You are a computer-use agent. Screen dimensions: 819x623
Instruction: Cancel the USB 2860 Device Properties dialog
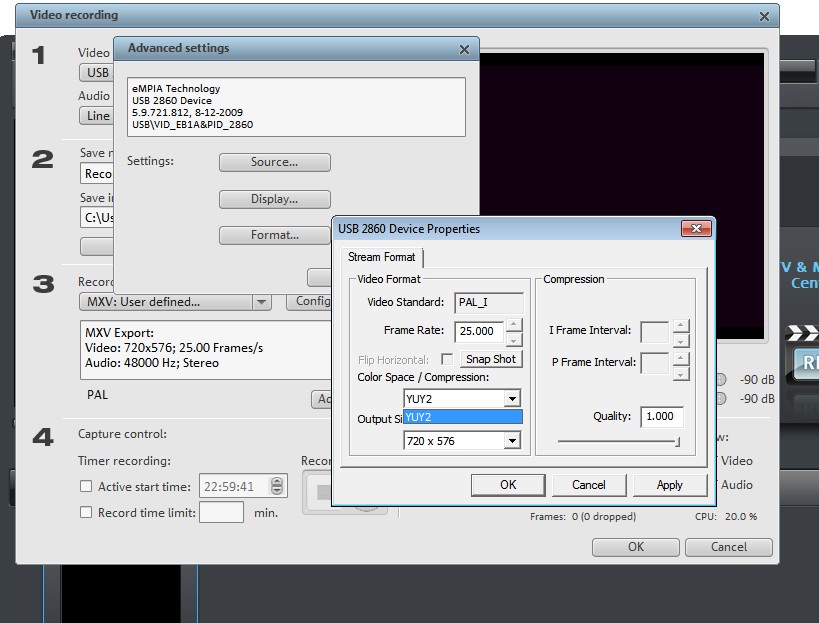pos(589,485)
